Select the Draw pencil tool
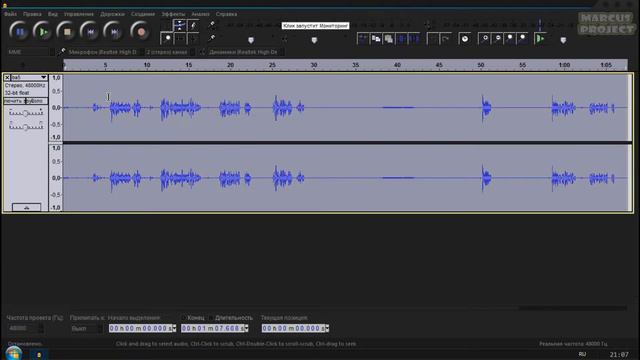The height and width of the screenshot is (360, 640). tap(193, 25)
